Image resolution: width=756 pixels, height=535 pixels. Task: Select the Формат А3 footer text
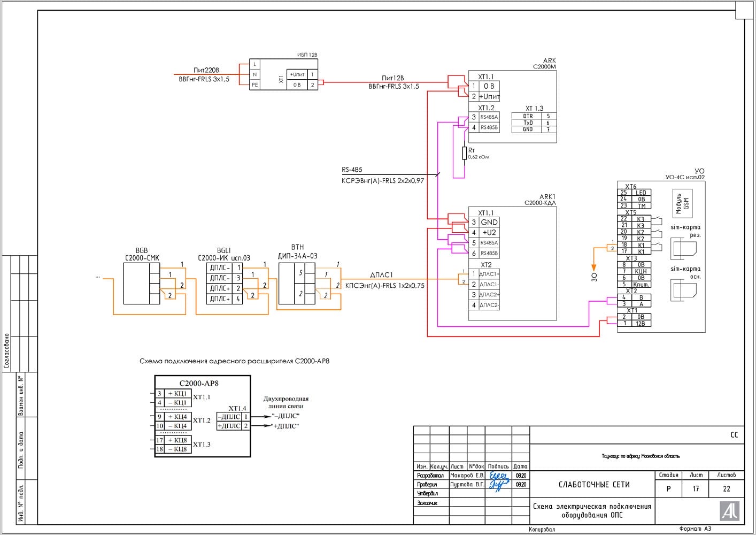(695, 529)
